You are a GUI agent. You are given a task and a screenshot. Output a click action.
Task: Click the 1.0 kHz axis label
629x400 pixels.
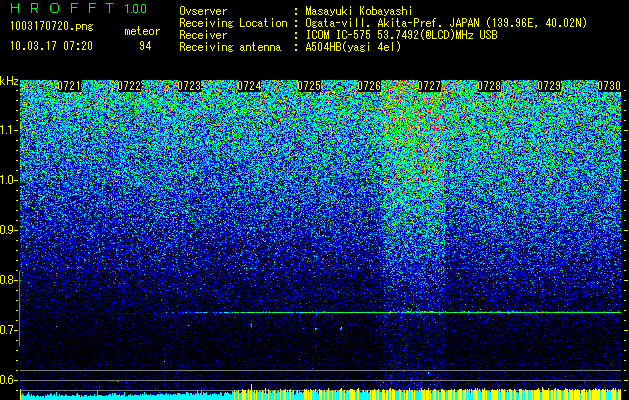tap(9, 180)
